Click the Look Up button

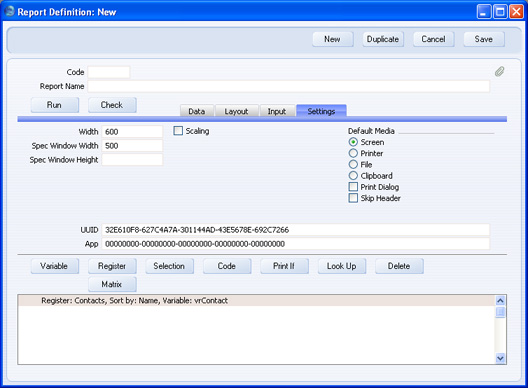click(342, 266)
